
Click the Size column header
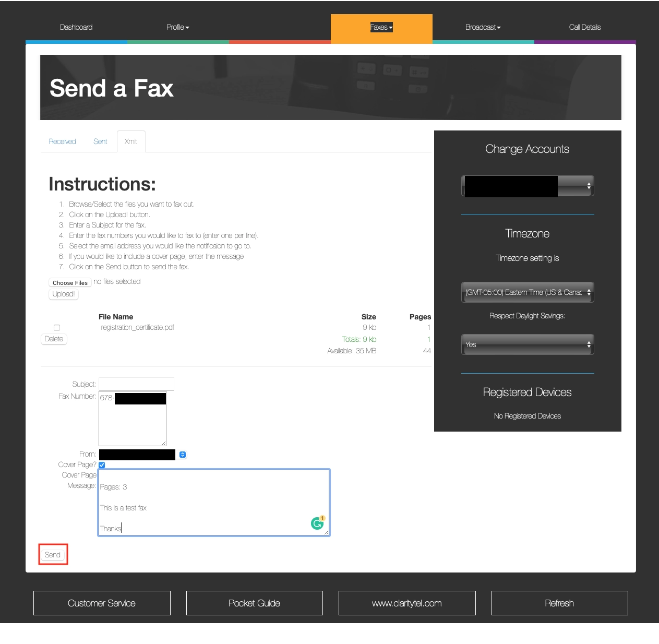pos(369,317)
